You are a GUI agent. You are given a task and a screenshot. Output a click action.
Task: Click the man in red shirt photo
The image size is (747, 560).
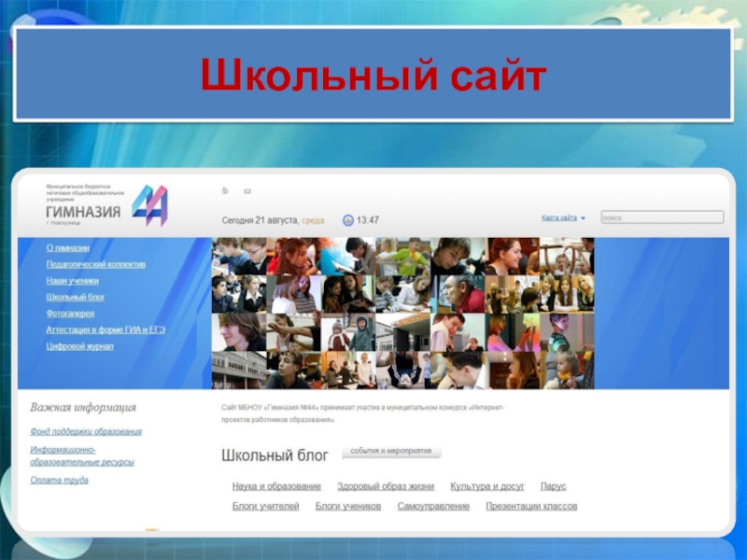point(458,294)
